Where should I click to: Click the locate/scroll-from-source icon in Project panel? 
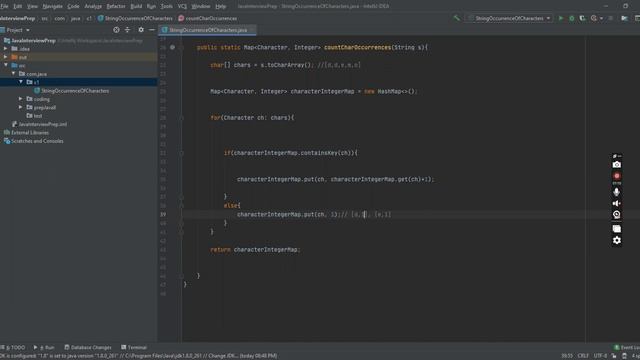point(116,30)
